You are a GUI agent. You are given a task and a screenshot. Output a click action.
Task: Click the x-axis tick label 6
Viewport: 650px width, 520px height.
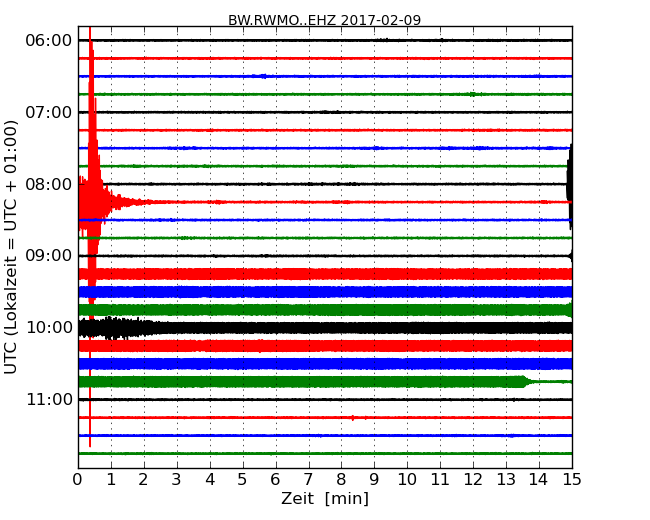(275, 480)
